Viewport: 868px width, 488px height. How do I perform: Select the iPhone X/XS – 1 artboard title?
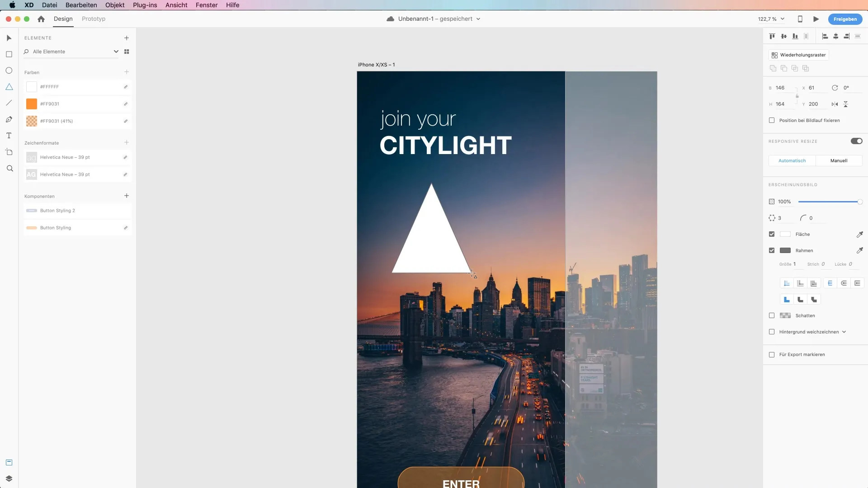(x=376, y=65)
